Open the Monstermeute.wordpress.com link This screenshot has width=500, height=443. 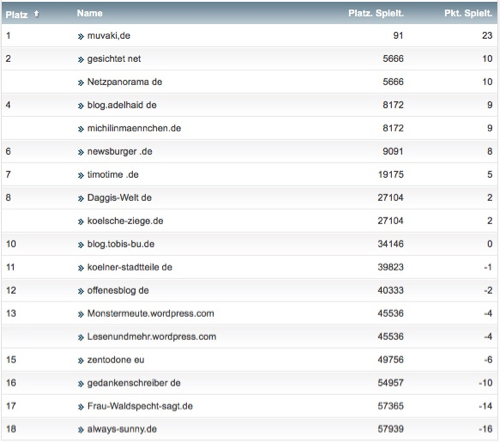tap(151, 314)
